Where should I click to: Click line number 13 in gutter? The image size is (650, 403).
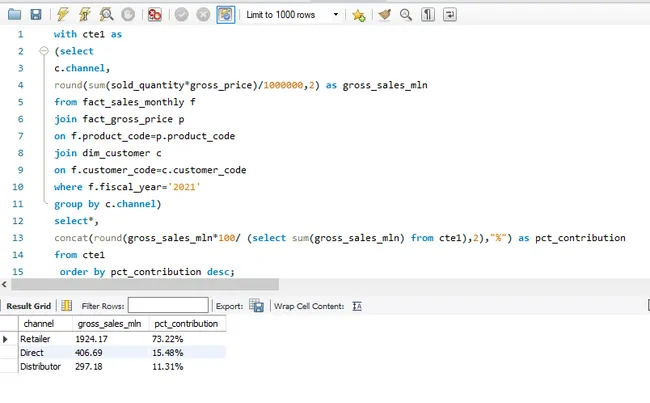[x=18, y=238]
